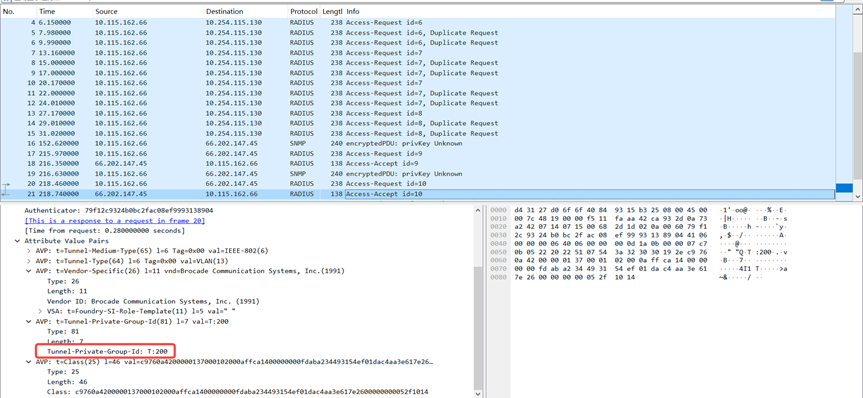863x398 pixels.
Task: Click the blue minimap marker beside packet list
Action: coord(844,188)
